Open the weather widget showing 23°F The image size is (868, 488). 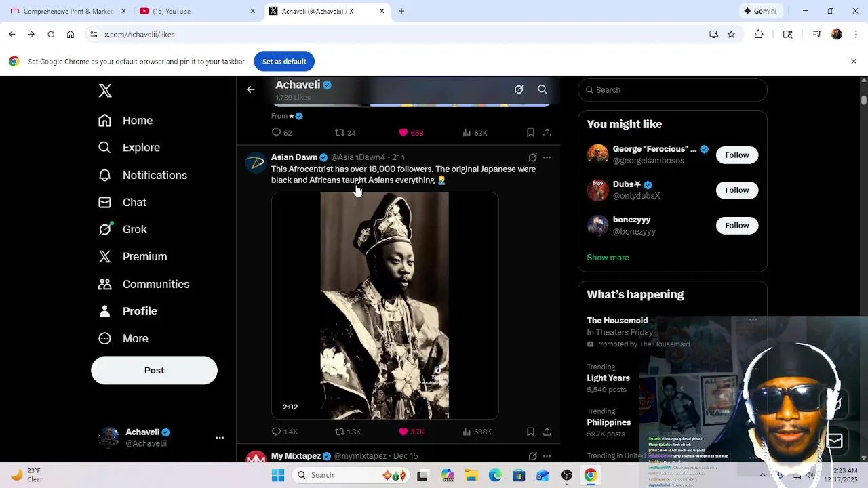[x=27, y=475]
